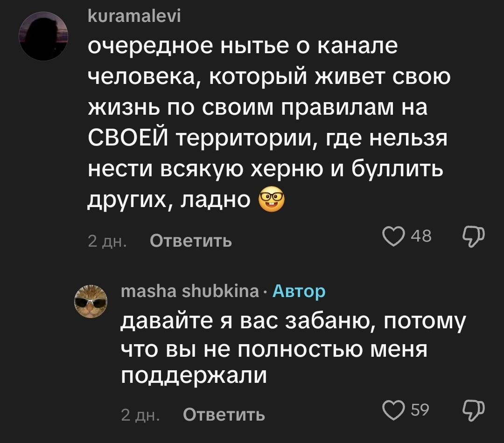
Task: Click the blue Автор badge
Action: click(x=299, y=291)
